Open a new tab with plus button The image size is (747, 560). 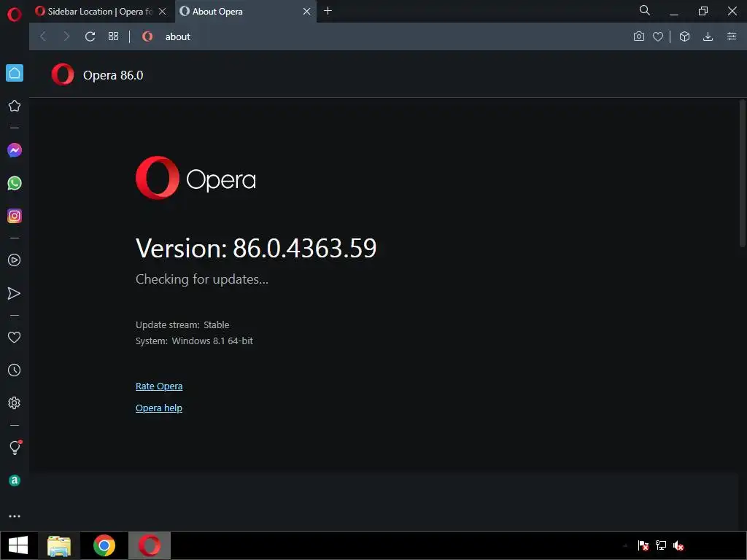click(328, 11)
